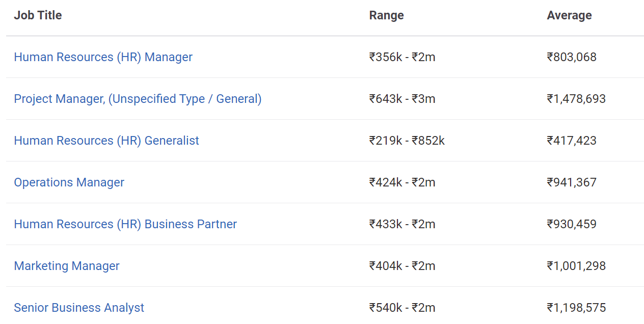
Task: Select the ₹930,459 average value
Action: [572, 224]
